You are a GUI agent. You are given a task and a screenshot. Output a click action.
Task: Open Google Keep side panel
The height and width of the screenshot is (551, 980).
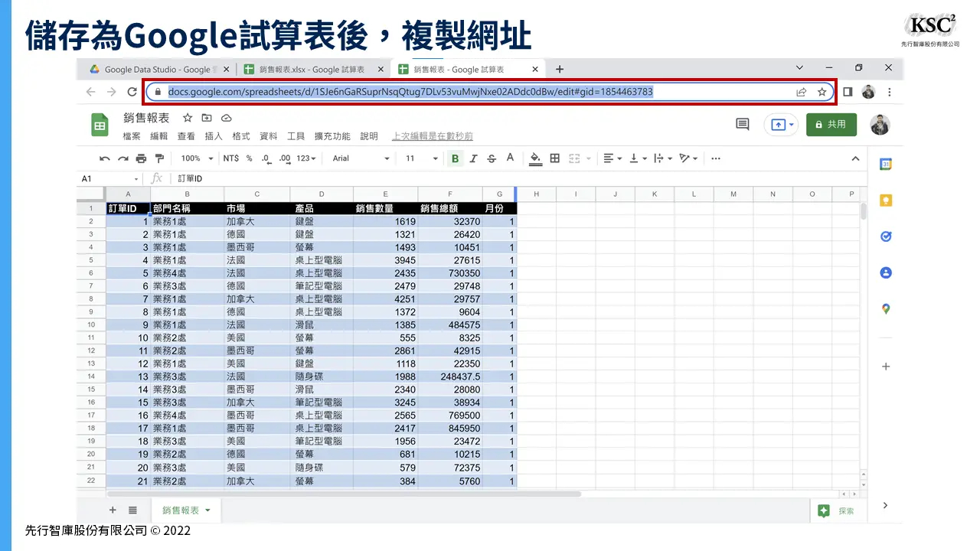(886, 201)
